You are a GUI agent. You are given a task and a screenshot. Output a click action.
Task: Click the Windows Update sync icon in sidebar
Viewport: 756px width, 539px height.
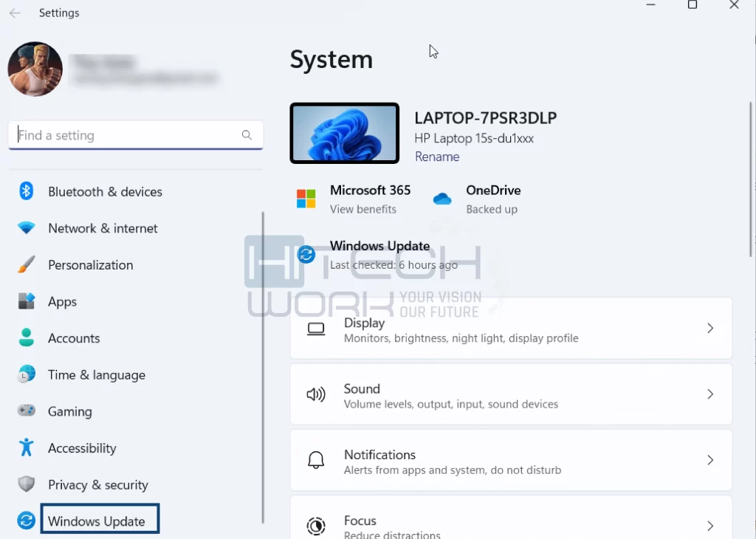(26, 521)
